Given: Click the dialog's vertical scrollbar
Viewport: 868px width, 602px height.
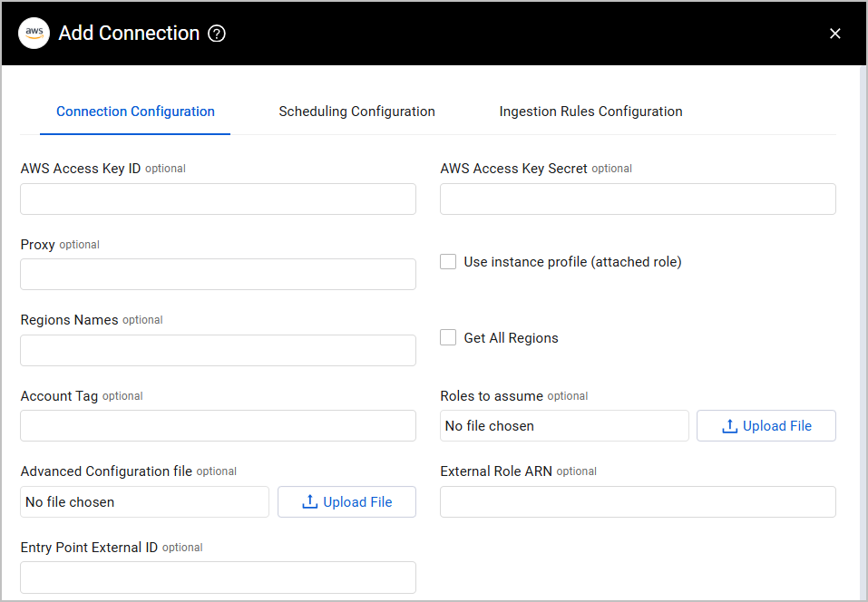Looking at the screenshot, I should click(x=863, y=326).
